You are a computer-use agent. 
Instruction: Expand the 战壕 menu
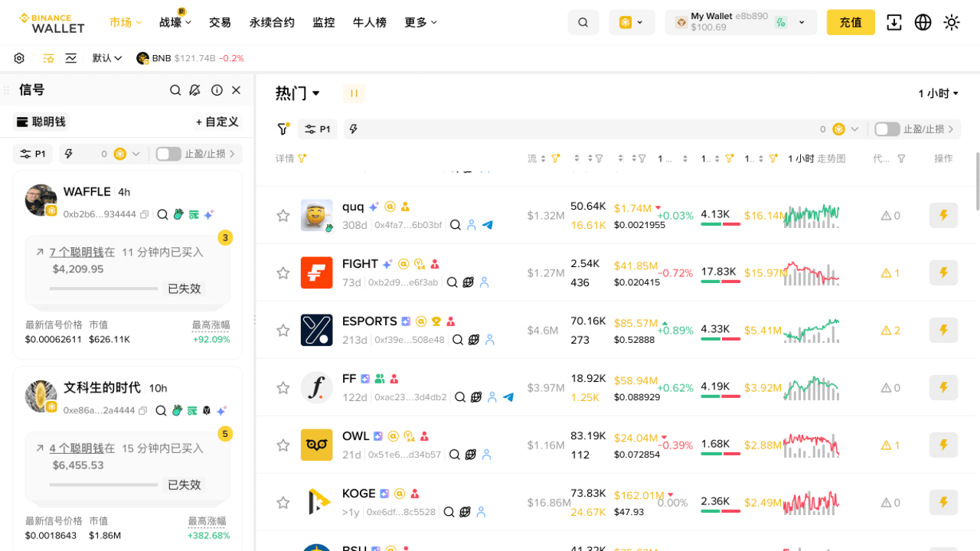tap(175, 22)
